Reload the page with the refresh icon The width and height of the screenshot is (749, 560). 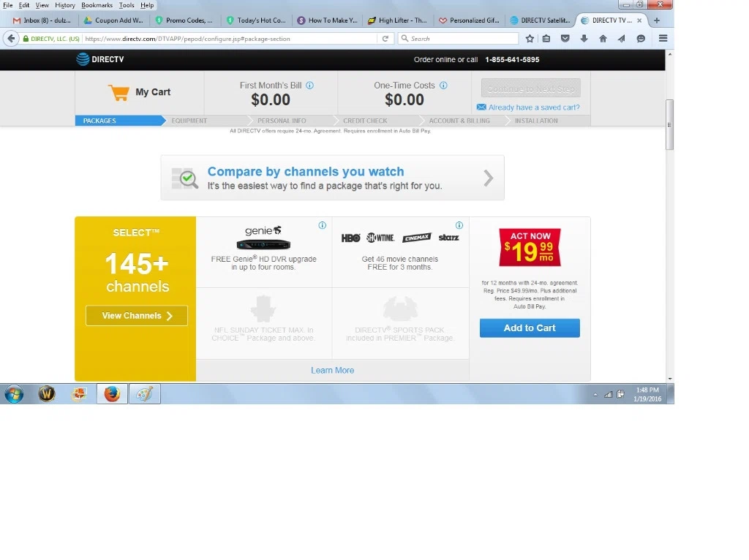(385, 39)
